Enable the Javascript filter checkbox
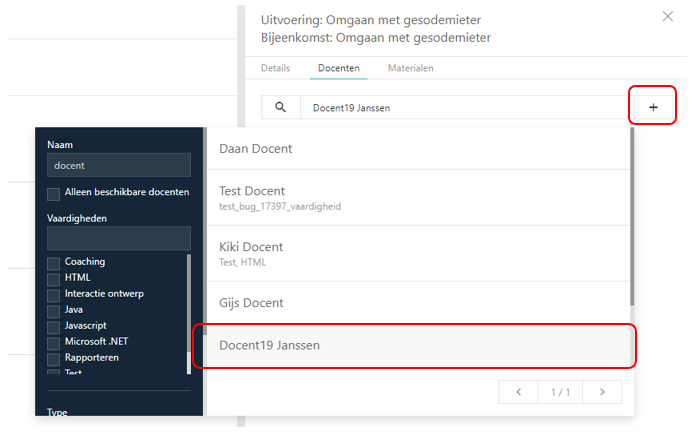Image resolution: width=695 pixels, height=435 pixels. tap(54, 326)
